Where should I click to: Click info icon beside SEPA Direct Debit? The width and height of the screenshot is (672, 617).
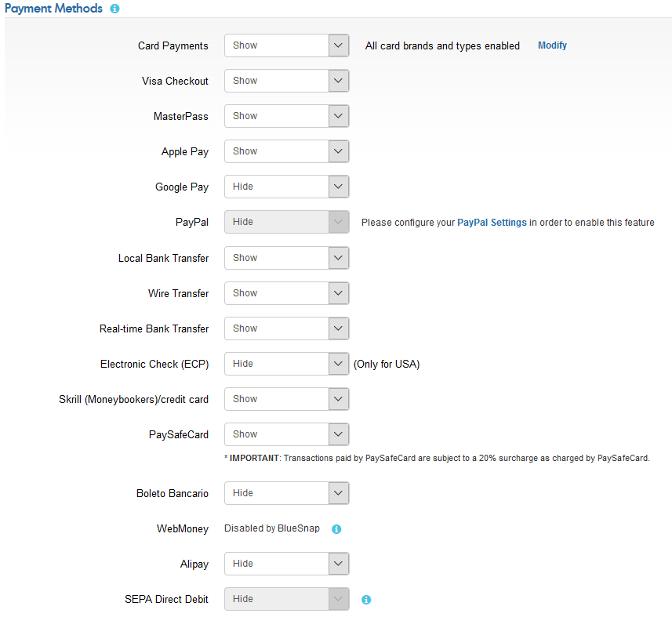click(x=366, y=600)
